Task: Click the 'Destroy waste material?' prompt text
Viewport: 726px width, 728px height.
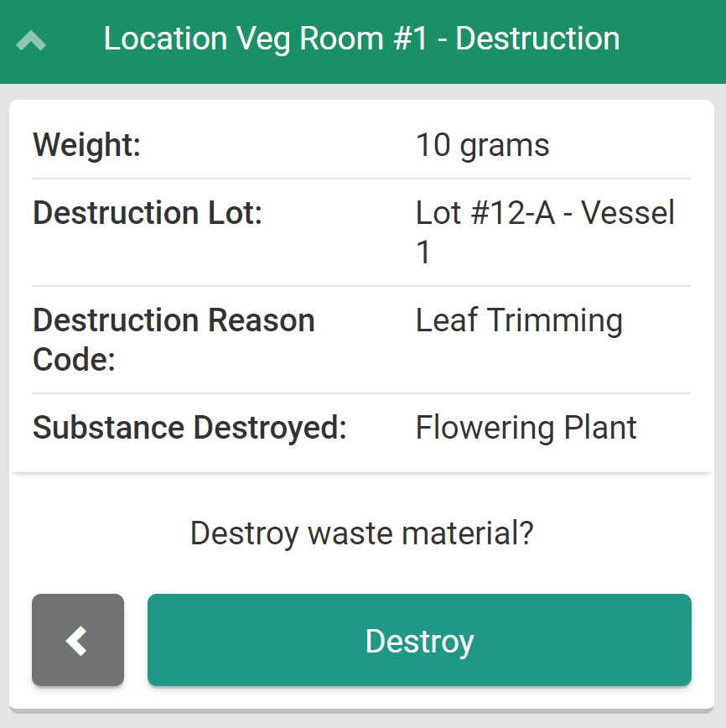Action: click(362, 533)
